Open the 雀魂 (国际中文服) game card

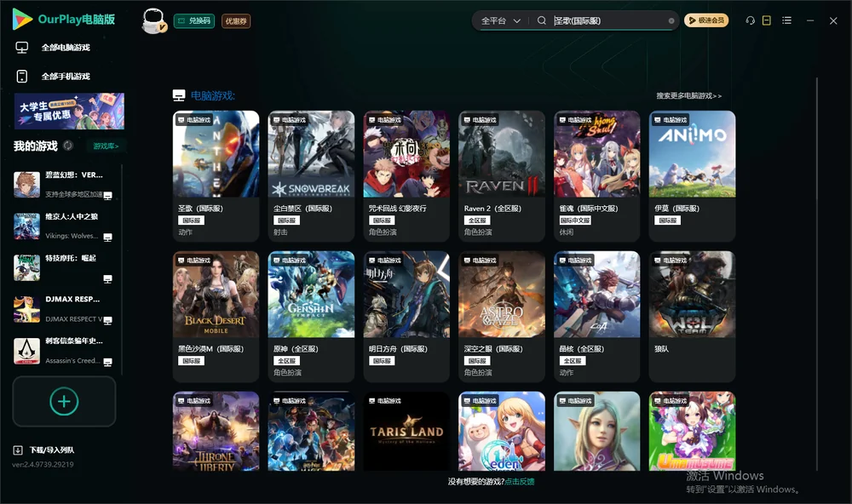point(596,176)
